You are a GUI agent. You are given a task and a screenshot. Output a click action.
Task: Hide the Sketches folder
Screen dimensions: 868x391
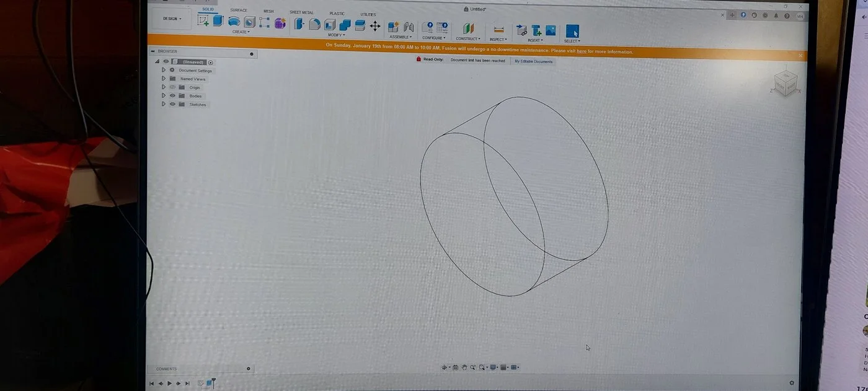click(172, 104)
